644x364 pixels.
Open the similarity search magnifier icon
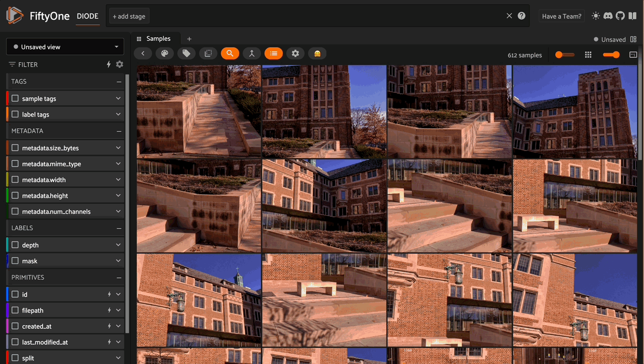[x=230, y=54]
